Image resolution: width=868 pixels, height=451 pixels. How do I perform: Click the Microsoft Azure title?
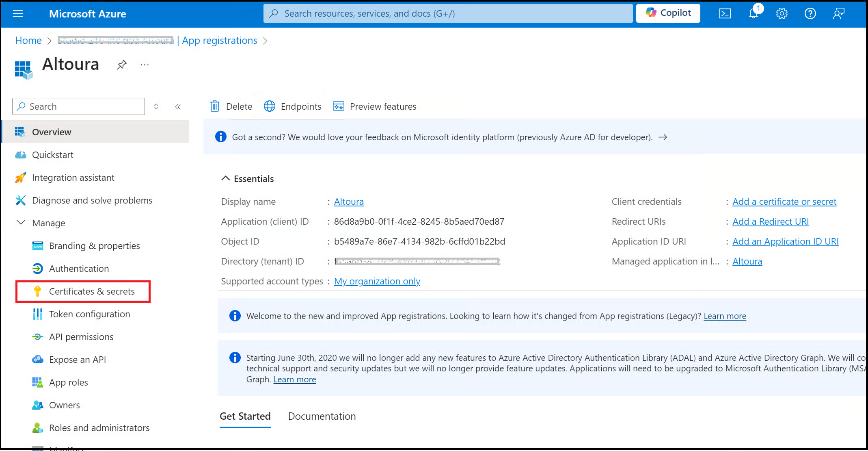[x=87, y=14]
